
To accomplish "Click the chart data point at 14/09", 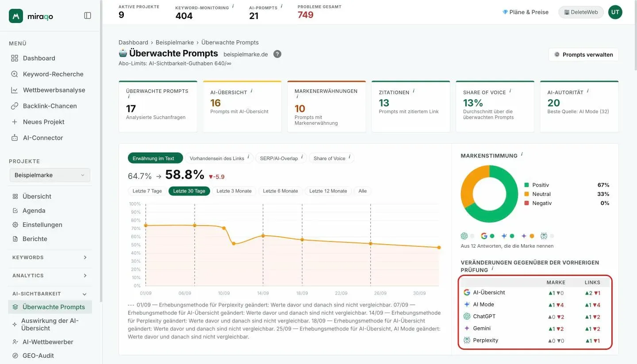I will pos(263,236).
